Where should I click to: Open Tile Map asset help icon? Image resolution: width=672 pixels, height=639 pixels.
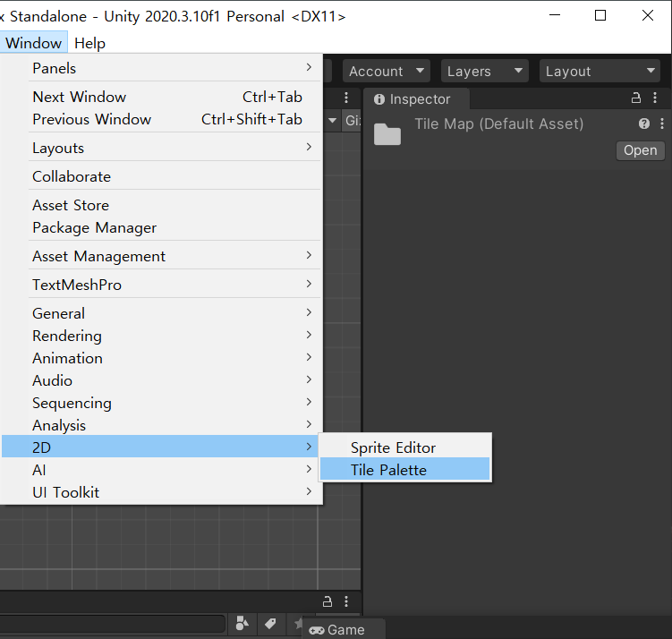[643, 124]
